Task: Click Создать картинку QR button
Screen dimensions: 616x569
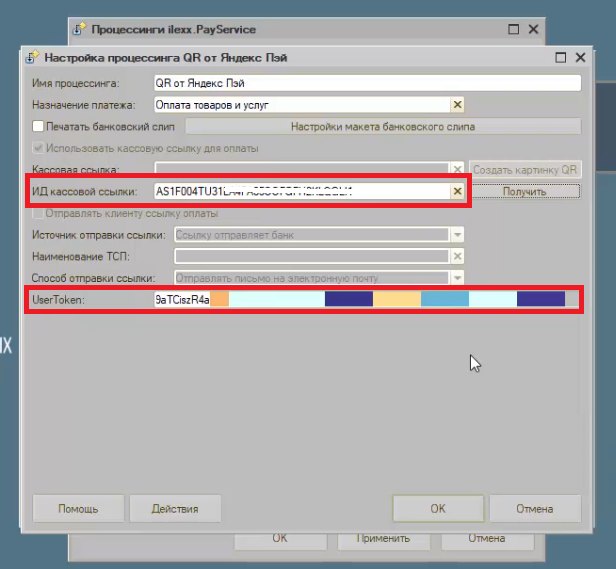Action: 525,170
